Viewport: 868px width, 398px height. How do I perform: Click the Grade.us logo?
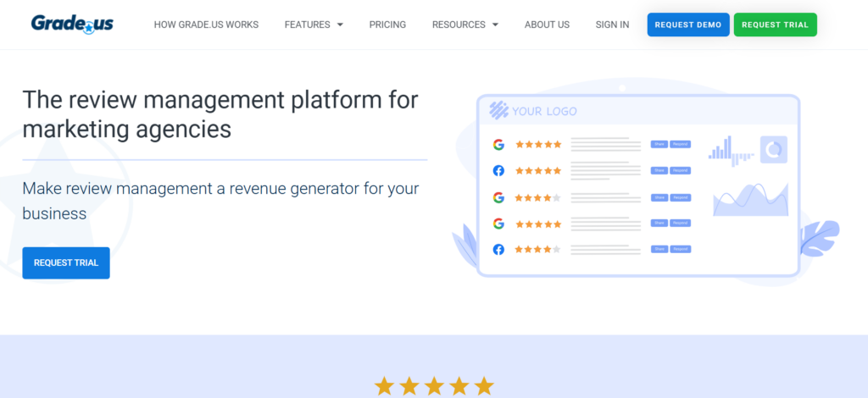[x=72, y=25]
